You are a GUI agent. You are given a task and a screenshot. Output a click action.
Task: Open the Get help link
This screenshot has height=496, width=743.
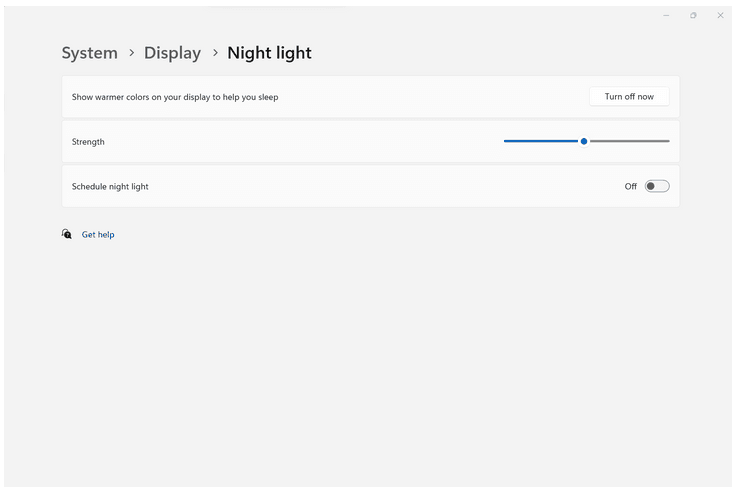[98, 234]
